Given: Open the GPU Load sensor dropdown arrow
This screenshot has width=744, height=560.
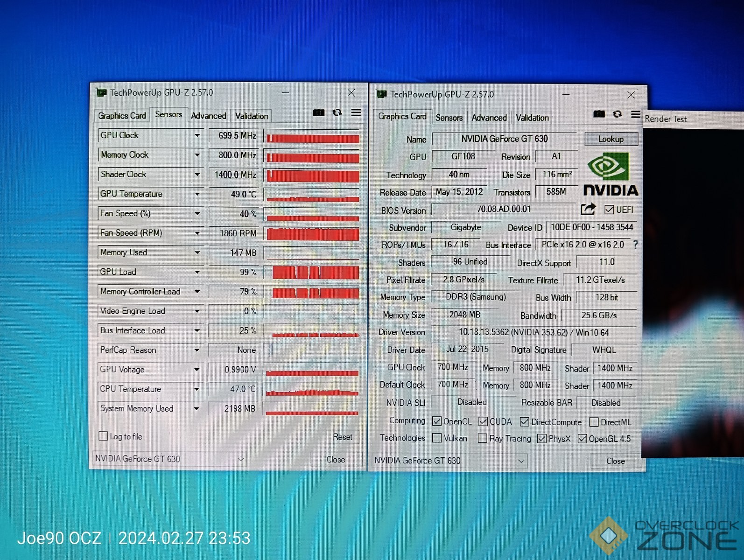Looking at the screenshot, I should point(197,272).
